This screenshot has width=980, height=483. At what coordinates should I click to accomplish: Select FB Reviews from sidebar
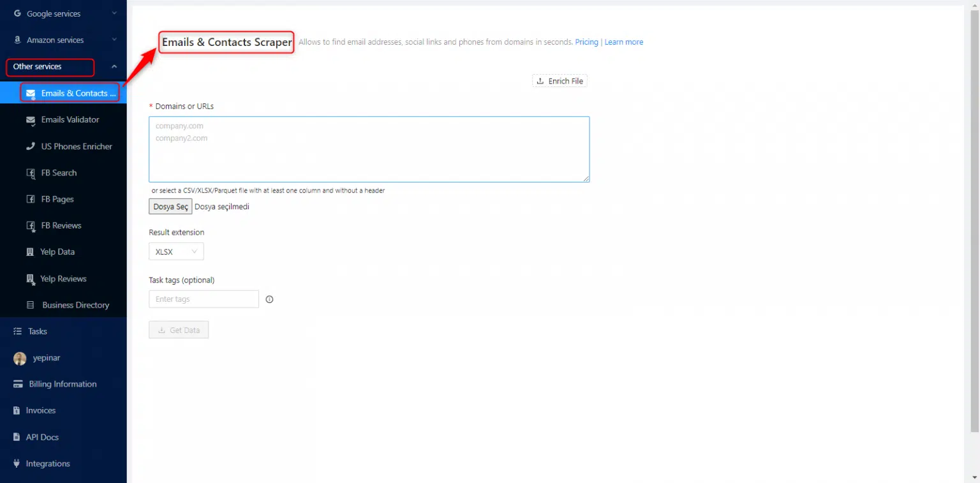point(61,226)
